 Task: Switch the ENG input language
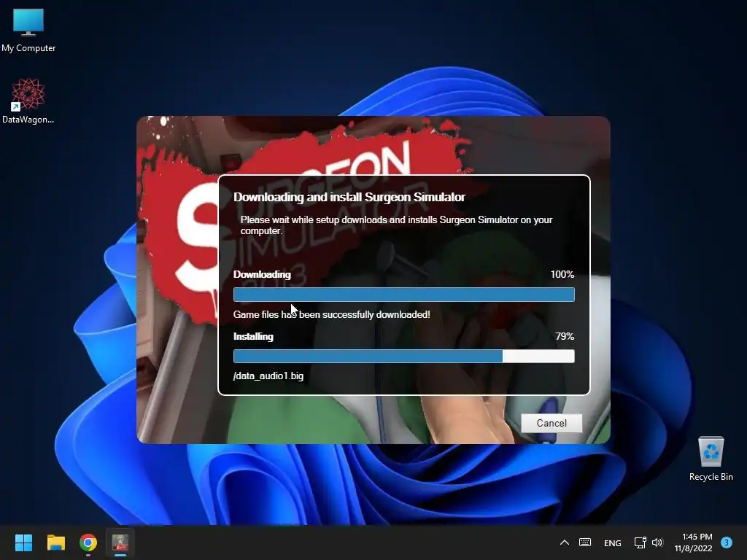[613, 542]
